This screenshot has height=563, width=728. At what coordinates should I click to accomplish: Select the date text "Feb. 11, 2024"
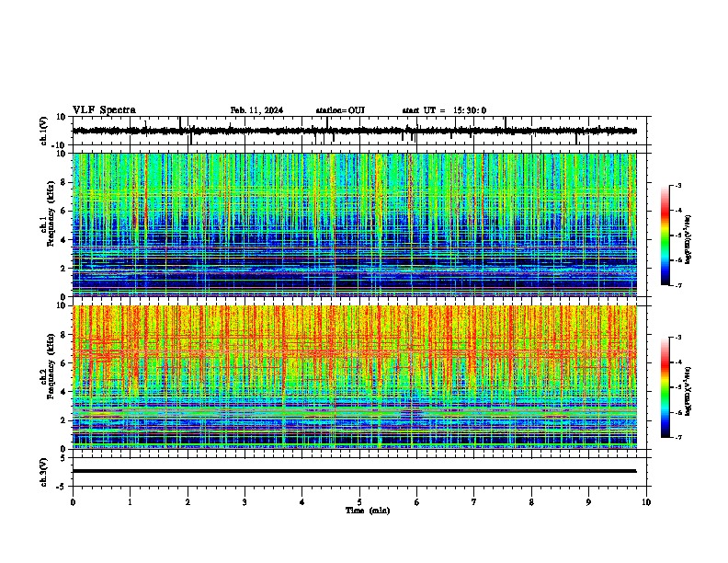[x=256, y=110]
